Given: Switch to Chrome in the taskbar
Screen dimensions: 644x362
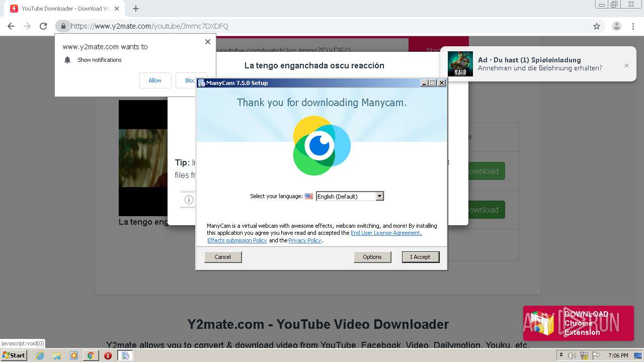Looking at the screenshot, I should tap(91, 355).
